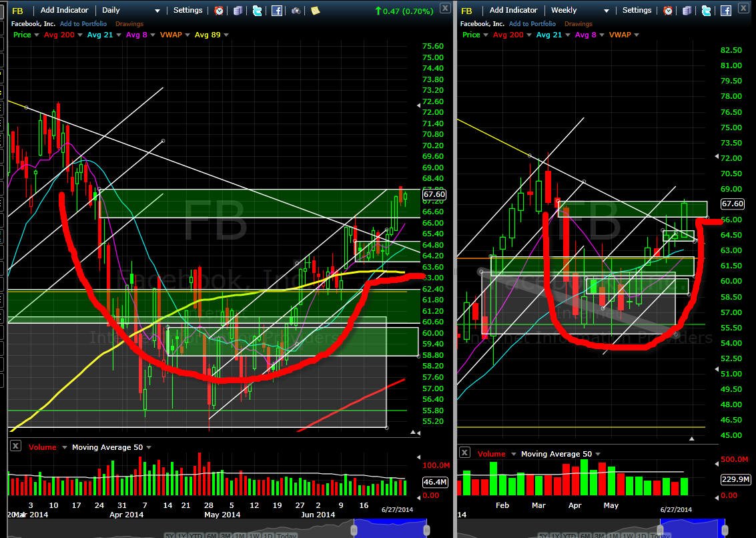
Task: Share the Daily chart via the Twitter icon
Action: point(258,10)
